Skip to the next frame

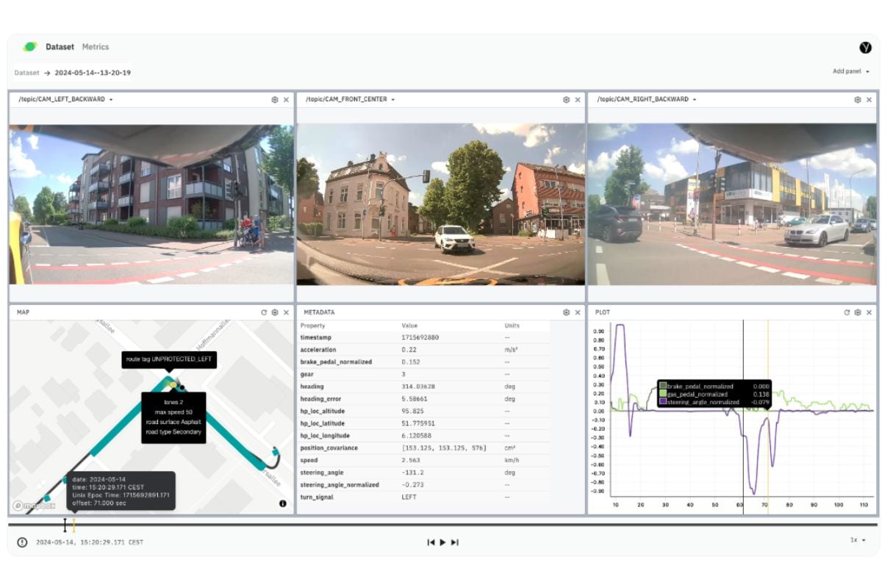[x=455, y=542]
